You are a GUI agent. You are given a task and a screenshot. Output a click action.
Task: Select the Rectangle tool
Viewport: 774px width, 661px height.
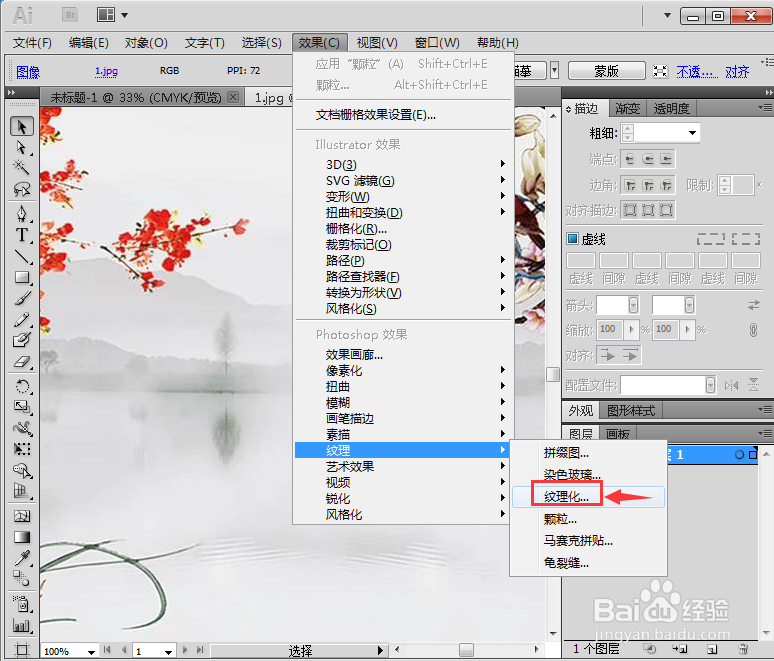pyautogui.click(x=22, y=277)
